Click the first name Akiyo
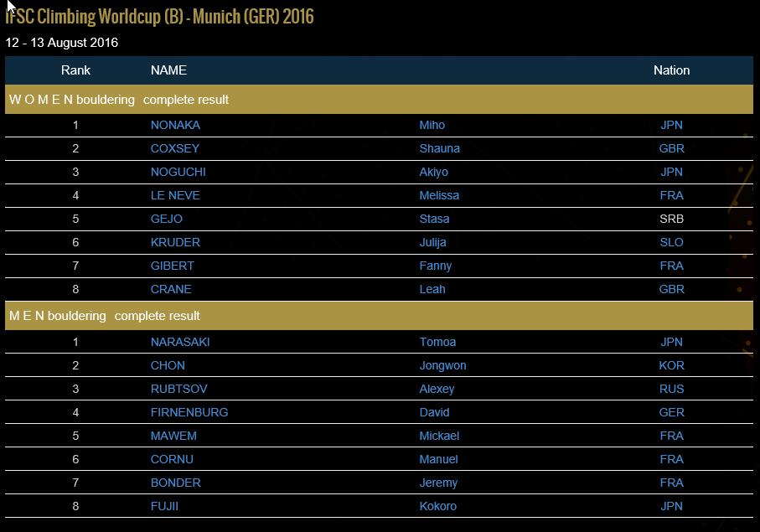Viewport: 760px width, 532px height. pos(433,172)
